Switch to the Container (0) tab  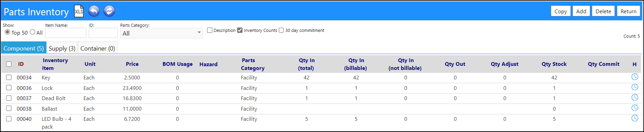98,48
